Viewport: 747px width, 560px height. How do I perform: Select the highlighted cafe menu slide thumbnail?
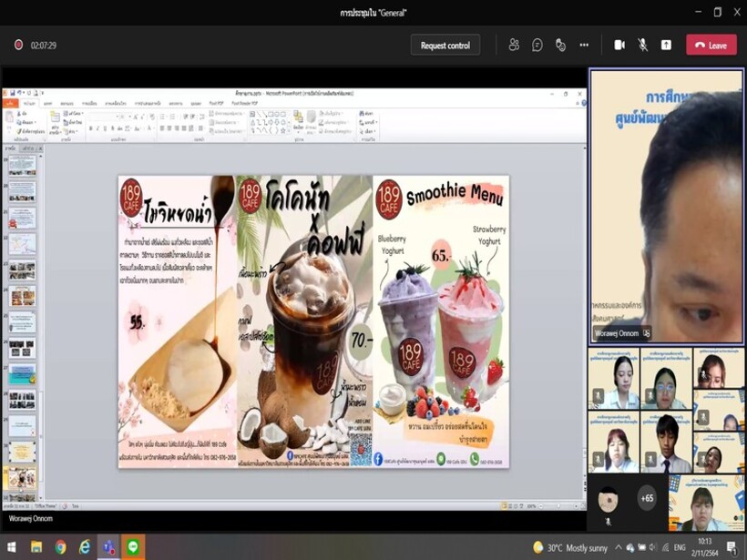(22, 478)
